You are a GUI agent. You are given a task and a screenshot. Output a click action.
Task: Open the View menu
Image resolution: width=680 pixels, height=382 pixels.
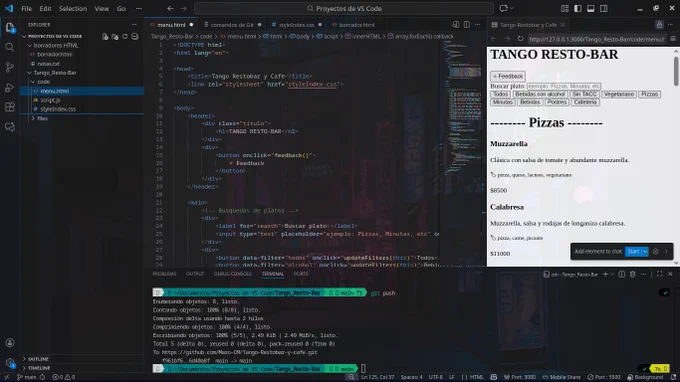(102, 8)
